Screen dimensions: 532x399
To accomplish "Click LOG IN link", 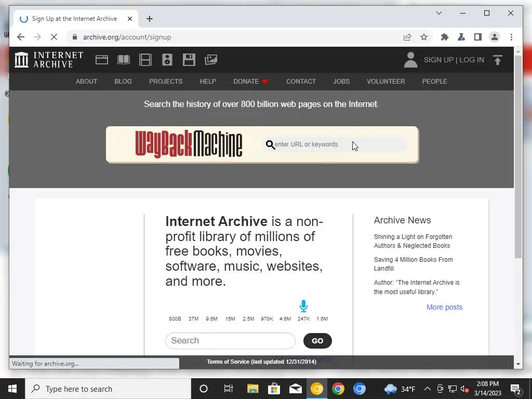I will 472,60.
